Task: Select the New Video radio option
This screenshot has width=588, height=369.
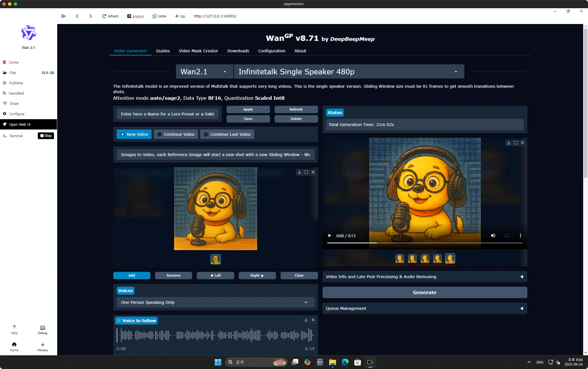Action: pos(134,134)
